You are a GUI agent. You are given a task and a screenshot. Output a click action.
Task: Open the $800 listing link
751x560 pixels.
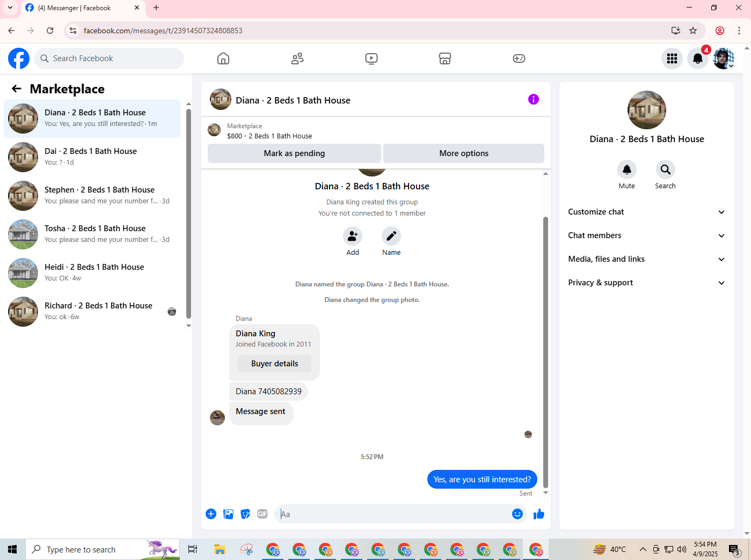269,136
